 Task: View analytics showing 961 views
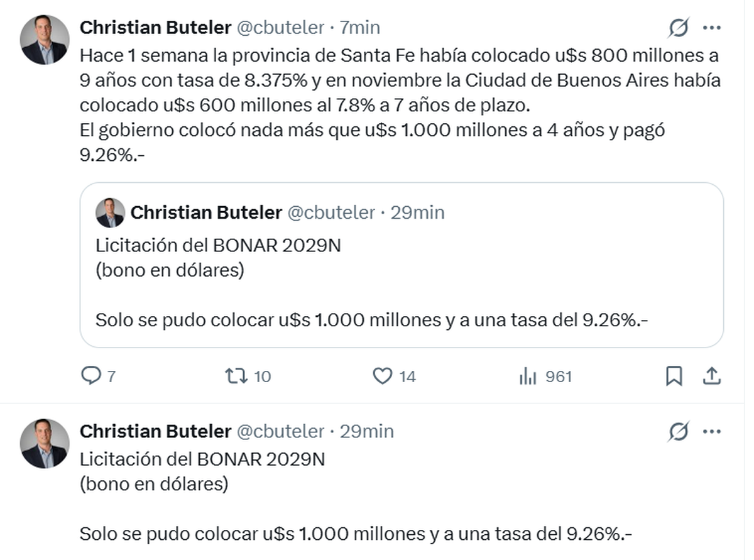coord(528,376)
